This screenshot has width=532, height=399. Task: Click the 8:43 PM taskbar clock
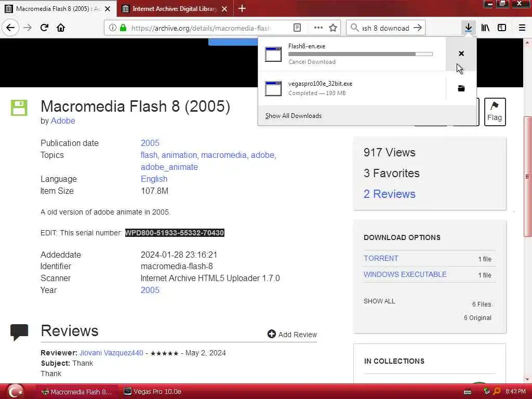pos(515,392)
